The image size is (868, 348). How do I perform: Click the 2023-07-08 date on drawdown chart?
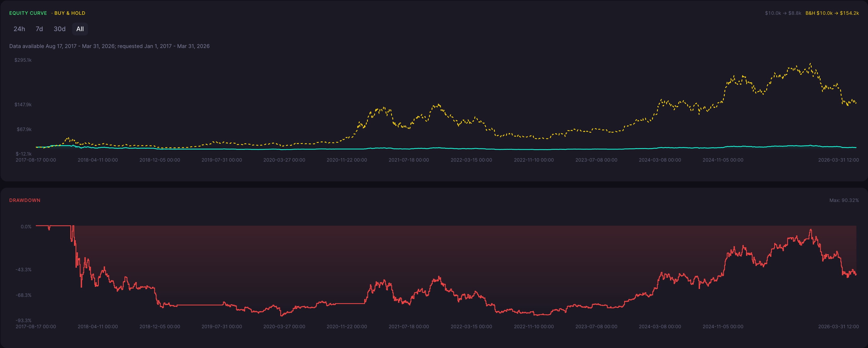click(x=596, y=326)
